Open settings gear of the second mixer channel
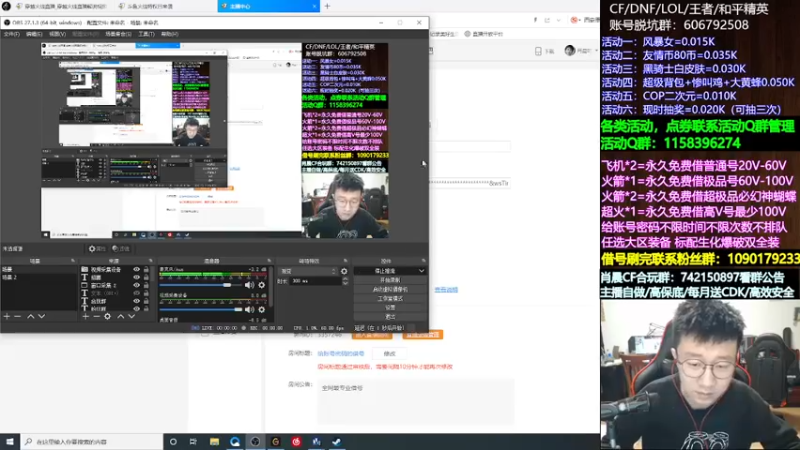The width and height of the screenshot is (800, 450). point(262,309)
